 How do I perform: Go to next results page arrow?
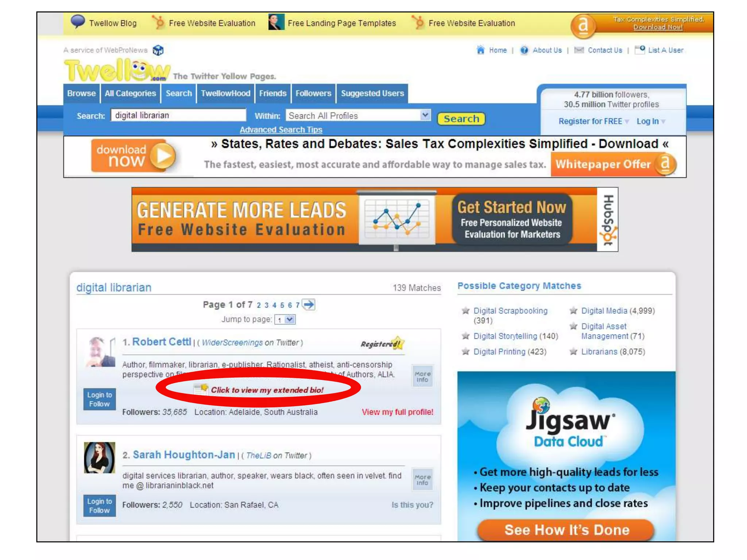pos(309,304)
